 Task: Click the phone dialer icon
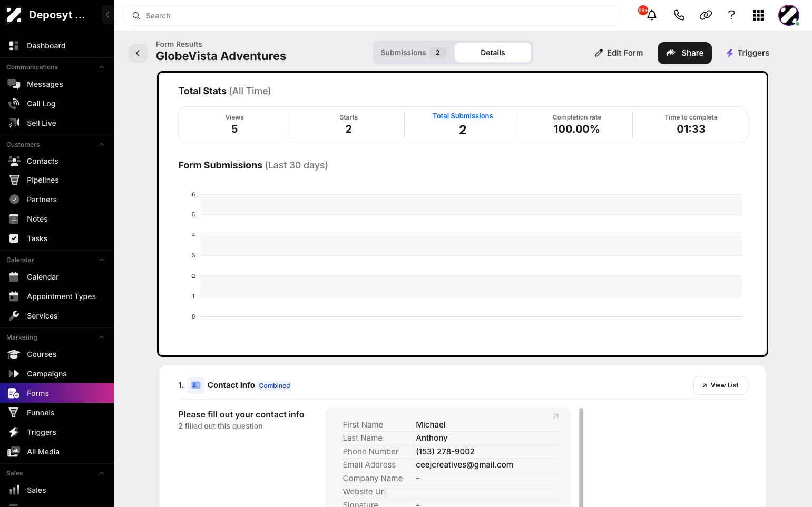click(679, 15)
